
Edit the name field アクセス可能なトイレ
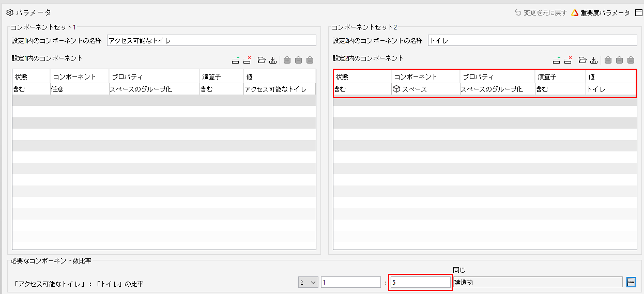[x=211, y=40]
